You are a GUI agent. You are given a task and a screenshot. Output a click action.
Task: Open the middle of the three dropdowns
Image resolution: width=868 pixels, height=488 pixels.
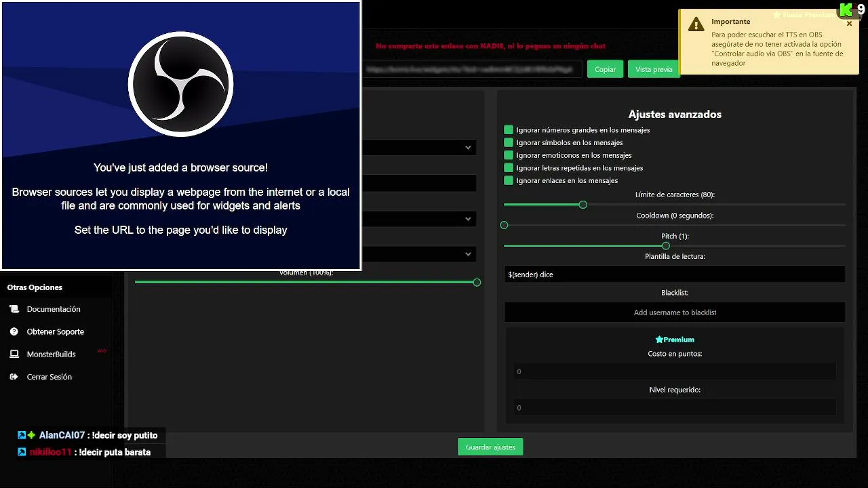[419, 219]
